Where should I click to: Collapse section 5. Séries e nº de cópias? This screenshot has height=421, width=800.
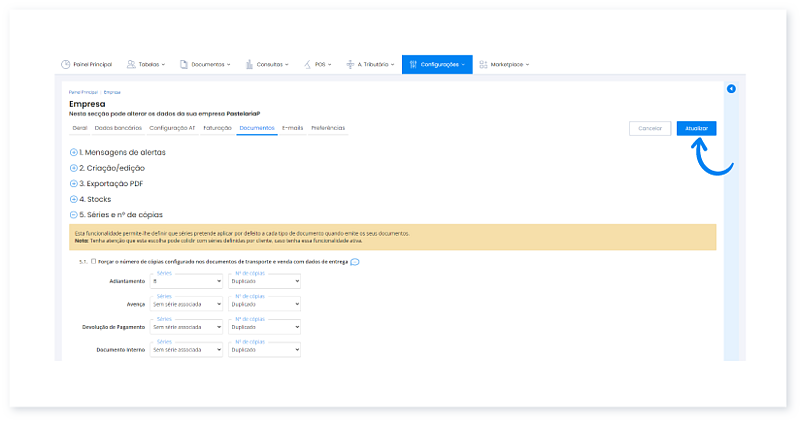pos(73,215)
